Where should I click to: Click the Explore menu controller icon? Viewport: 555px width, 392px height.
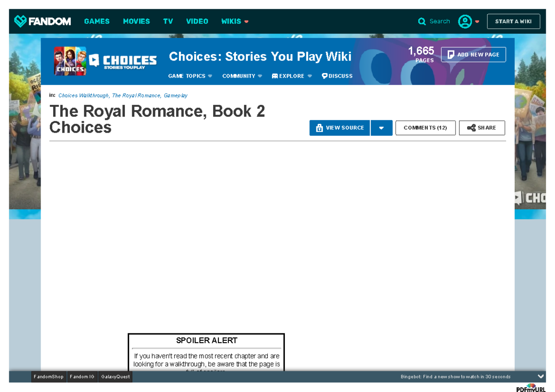pos(275,76)
